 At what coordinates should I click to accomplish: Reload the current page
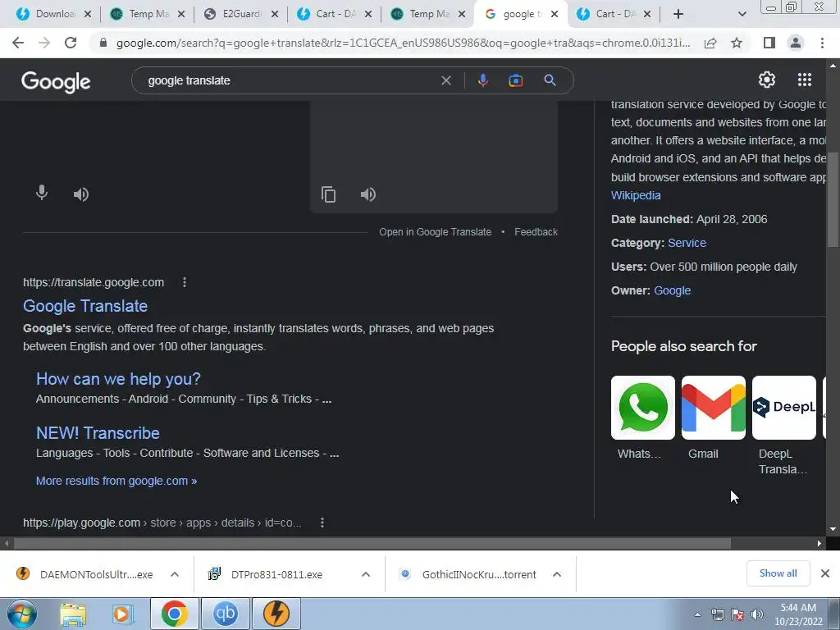[71, 43]
